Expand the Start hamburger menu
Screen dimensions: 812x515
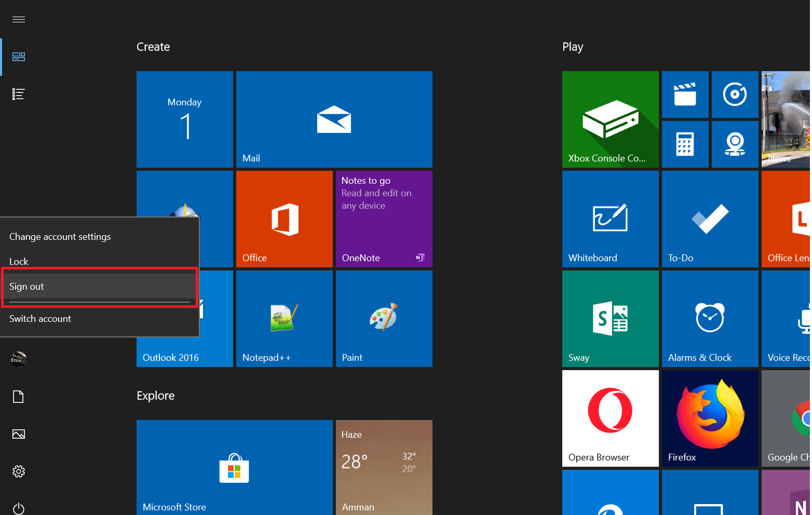pos(19,19)
